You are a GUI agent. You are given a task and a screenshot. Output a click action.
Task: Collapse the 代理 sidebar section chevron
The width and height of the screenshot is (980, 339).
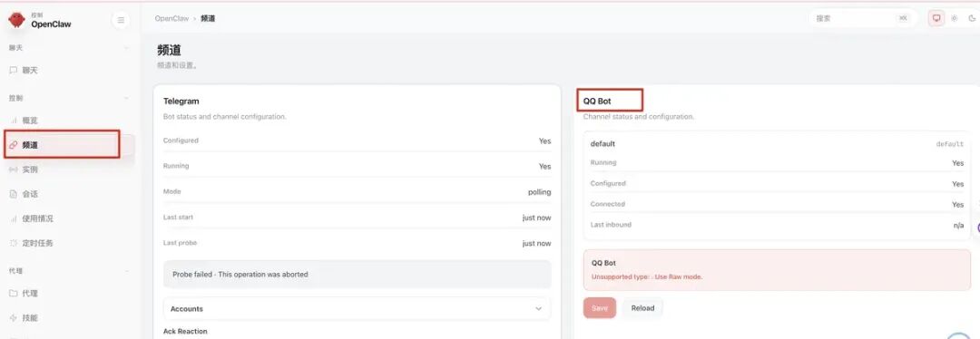click(127, 271)
